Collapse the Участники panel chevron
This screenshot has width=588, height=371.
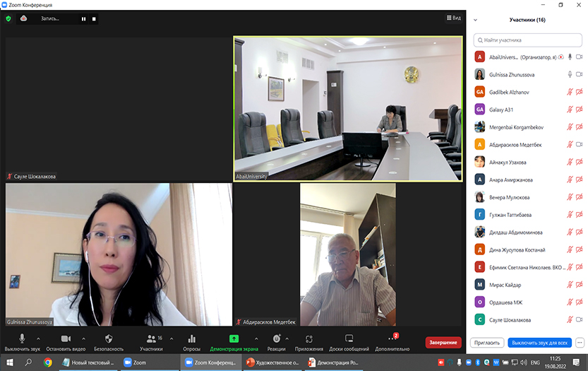[x=475, y=20]
